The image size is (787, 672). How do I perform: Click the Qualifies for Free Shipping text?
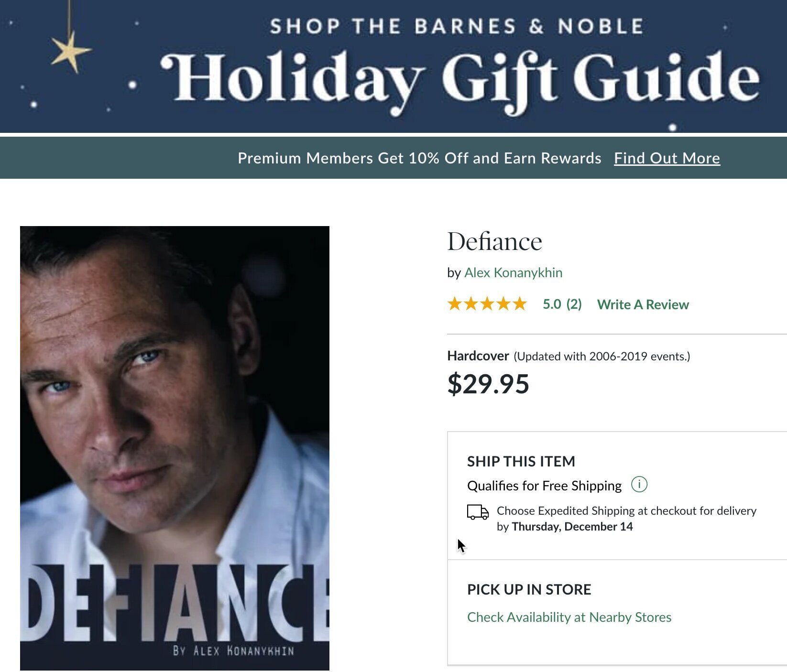[544, 486]
